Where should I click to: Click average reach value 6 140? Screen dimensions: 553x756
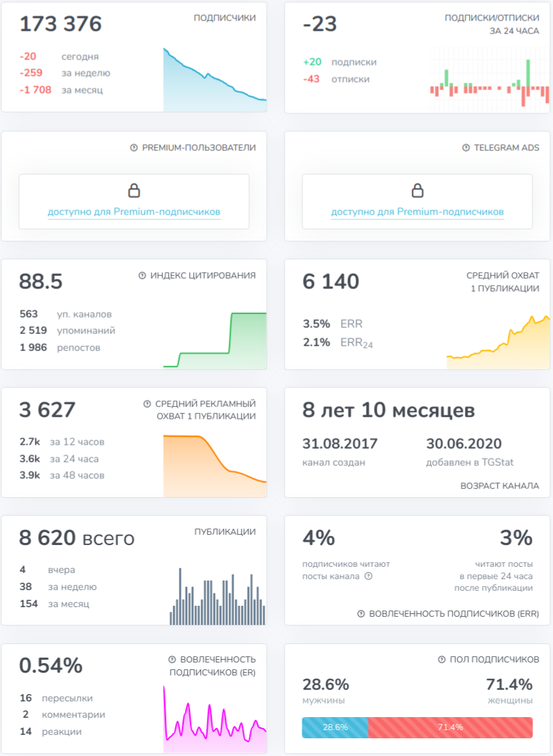tap(330, 281)
